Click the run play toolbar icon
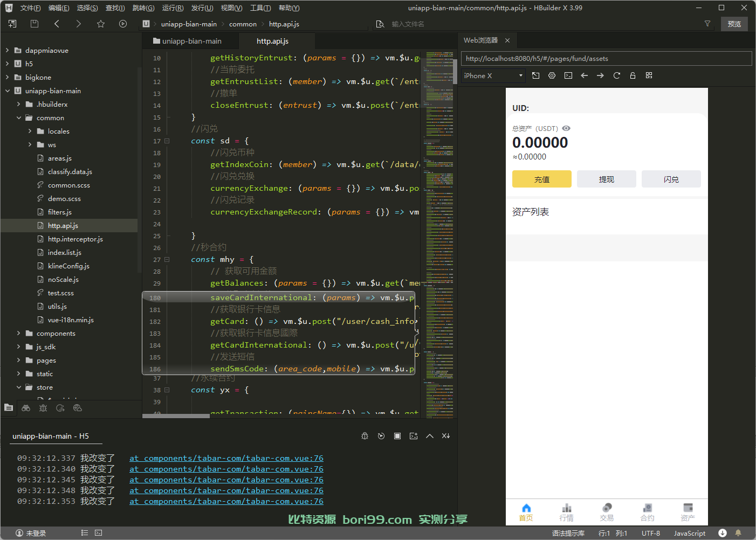This screenshot has width=756, height=540. pyautogui.click(x=123, y=24)
